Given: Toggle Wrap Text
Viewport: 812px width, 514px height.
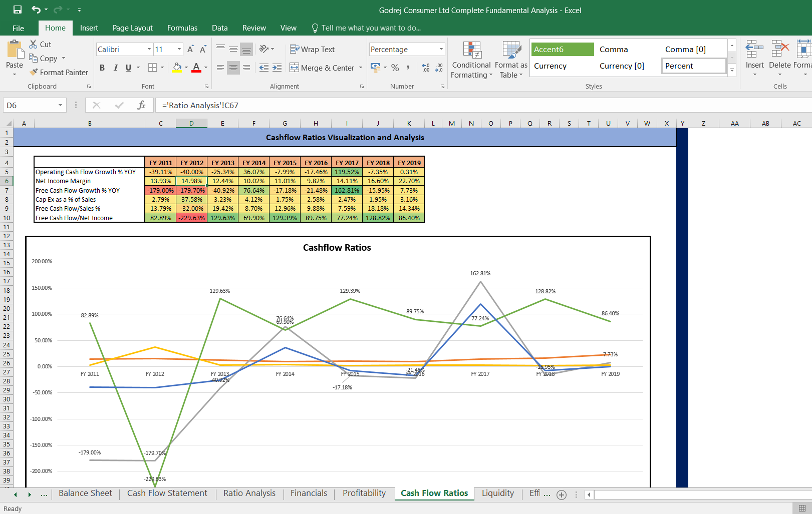Looking at the screenshot, I should click(312, 49).
